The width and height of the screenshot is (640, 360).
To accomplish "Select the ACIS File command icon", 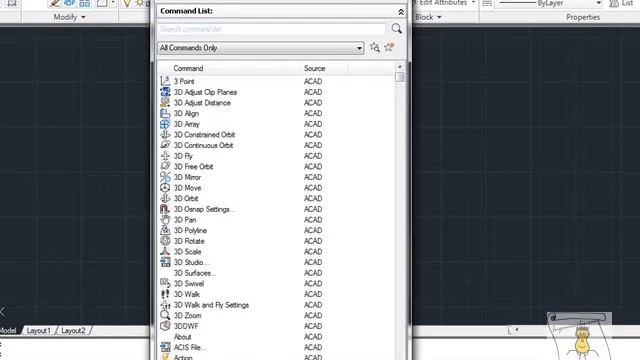I will click(x=165, y=347).
